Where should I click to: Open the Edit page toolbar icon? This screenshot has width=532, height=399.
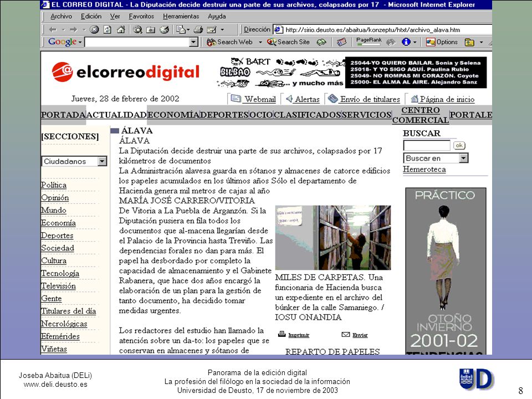tap(212, 29)
